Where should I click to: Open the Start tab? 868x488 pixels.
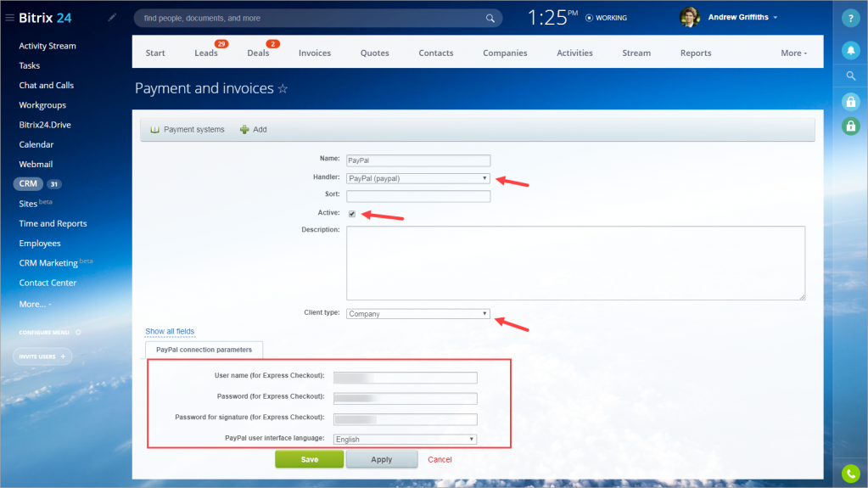point(155,53)
